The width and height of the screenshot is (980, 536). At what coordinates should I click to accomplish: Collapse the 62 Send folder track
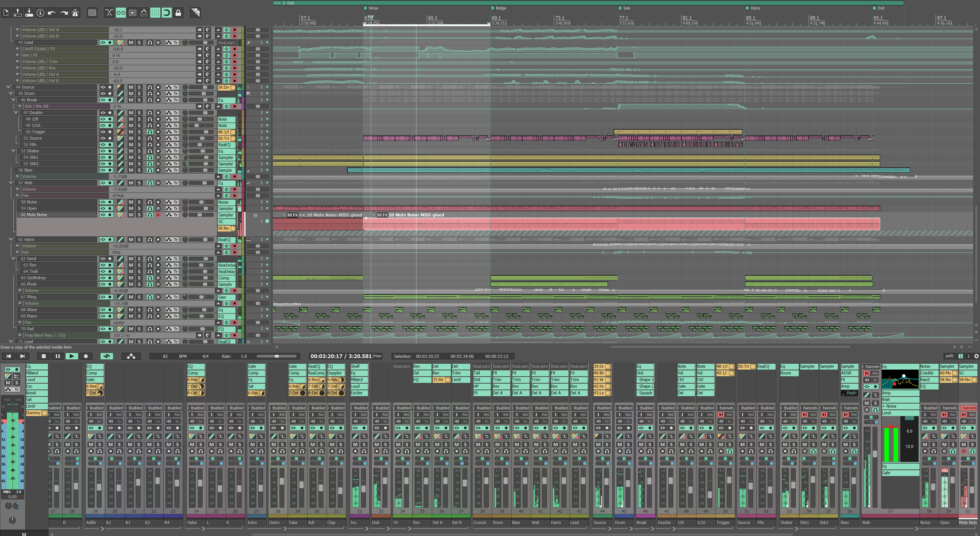tap(13, 259)
